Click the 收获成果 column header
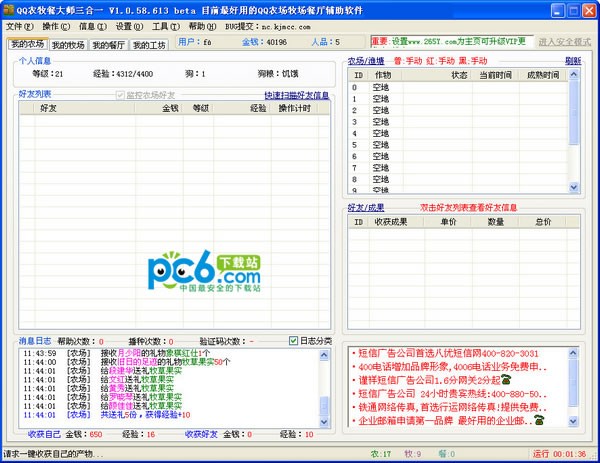The width and height of the screenshot is (600, 463). pos(396,222)
